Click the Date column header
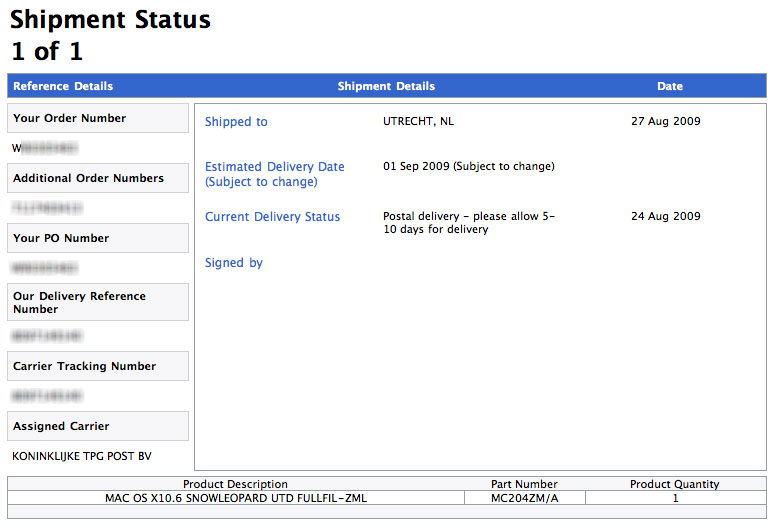The height and width of the screenshot is (527, 773). coord(669,86)
